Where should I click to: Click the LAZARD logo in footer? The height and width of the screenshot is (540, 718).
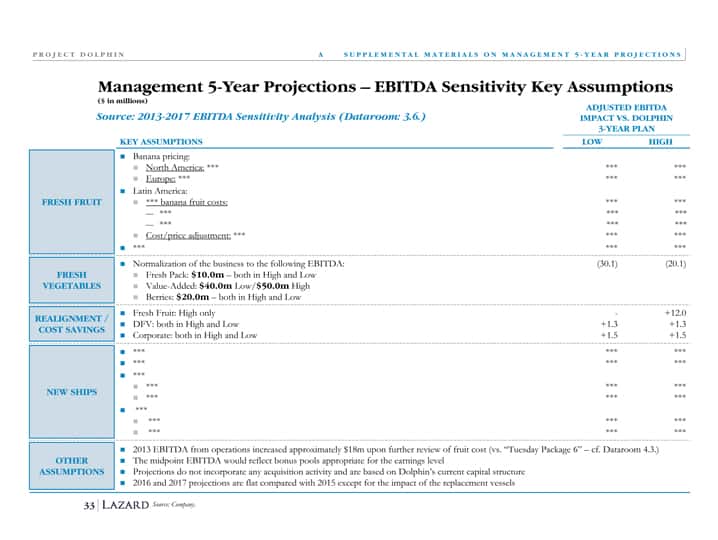pos(125,505)
